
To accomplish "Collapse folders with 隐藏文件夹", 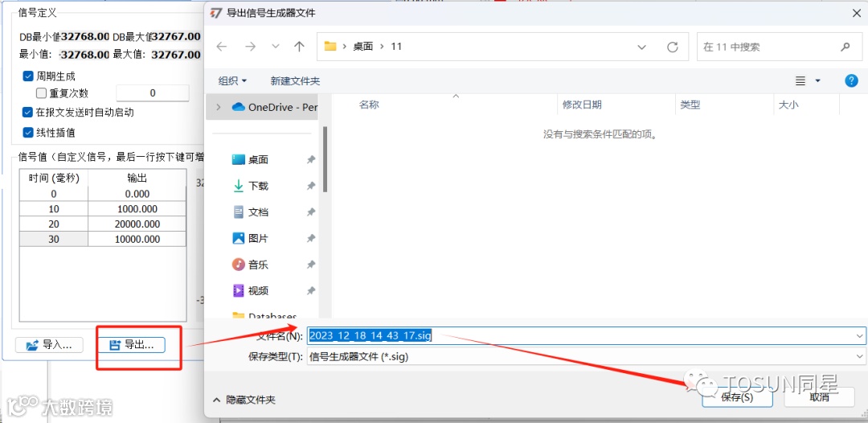I will point(244,400).
